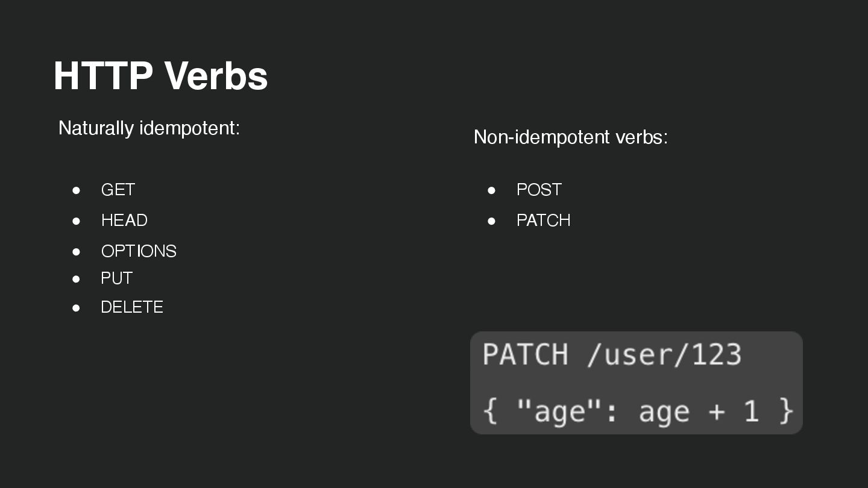The image size is (868, 488).
Task: Select the "Naturally idempotent:" heading
Action: [149, 128]
